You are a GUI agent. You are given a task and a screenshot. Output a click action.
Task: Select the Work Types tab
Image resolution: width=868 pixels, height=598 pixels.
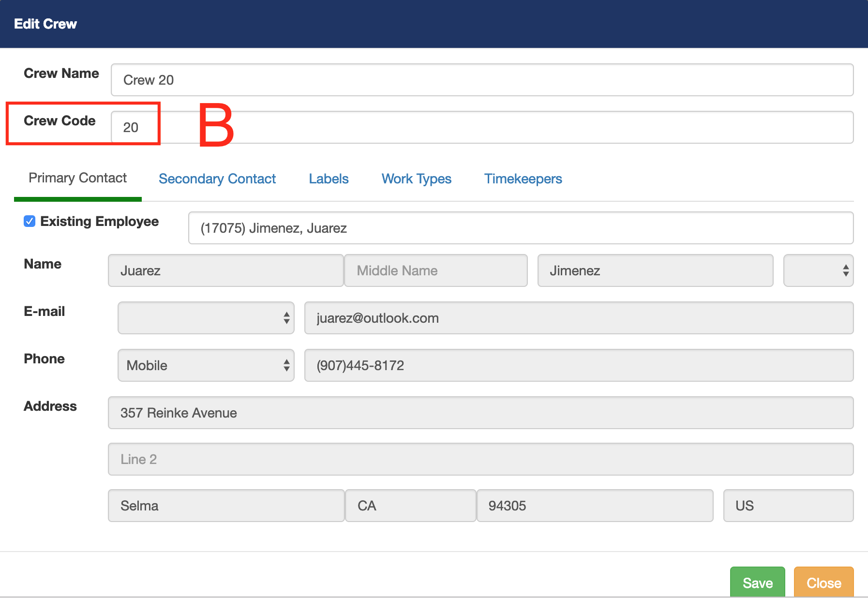tap(416, 179)
